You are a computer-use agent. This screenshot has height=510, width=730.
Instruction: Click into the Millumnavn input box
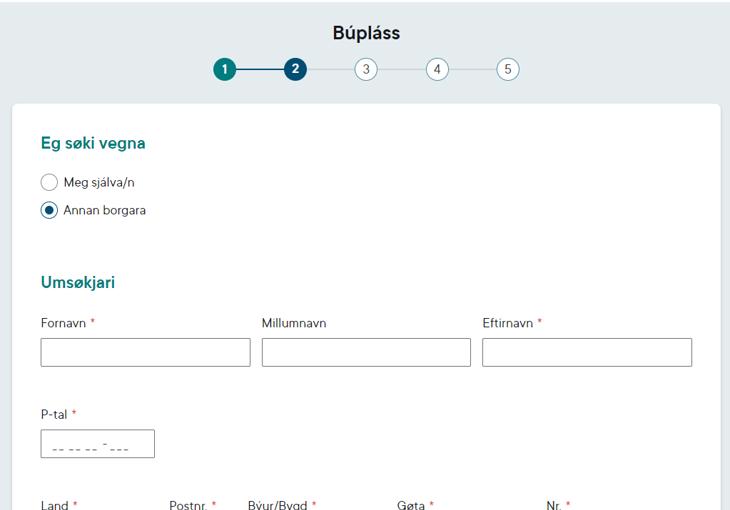366,352
